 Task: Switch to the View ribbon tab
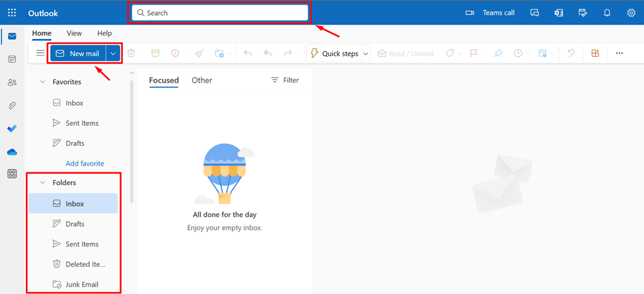click(x=75, y=33)
